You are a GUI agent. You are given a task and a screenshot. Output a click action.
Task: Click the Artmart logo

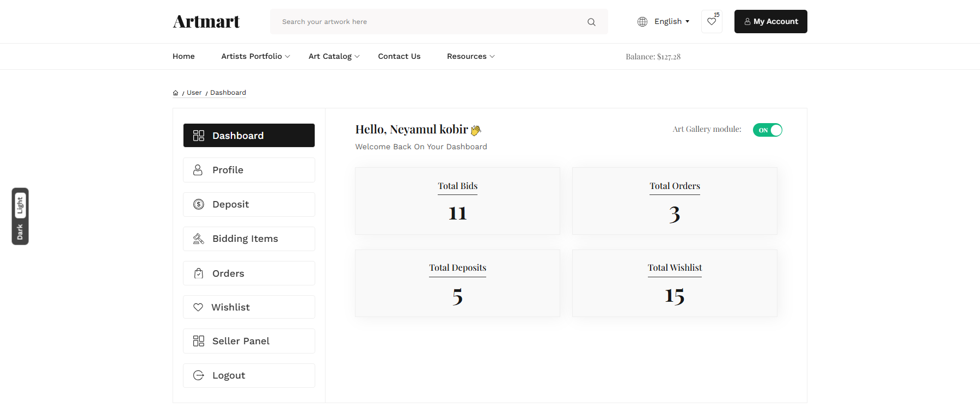coord(206,22)
